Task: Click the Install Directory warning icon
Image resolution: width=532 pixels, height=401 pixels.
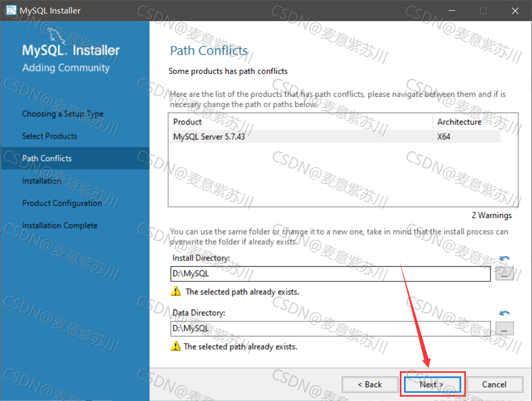Action: point(176,291)
